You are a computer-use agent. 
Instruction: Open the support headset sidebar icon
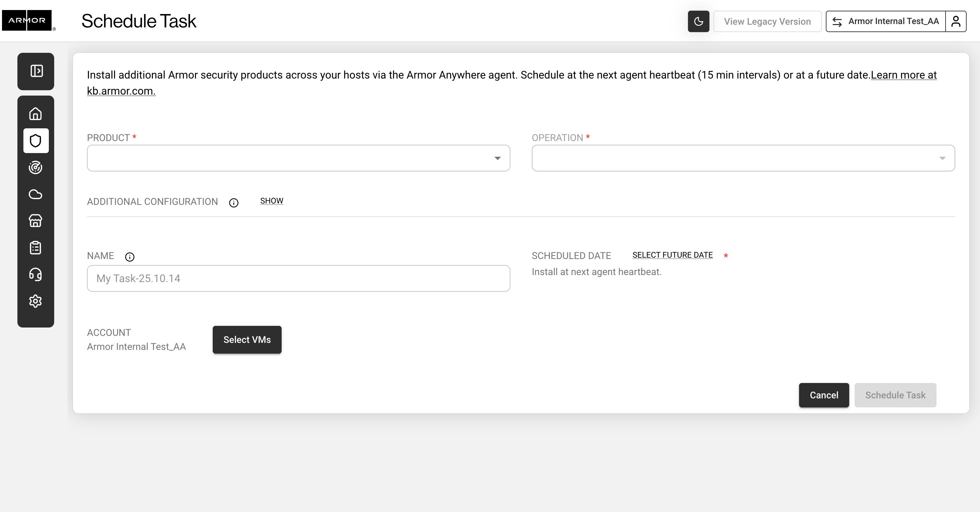(35, 274)
